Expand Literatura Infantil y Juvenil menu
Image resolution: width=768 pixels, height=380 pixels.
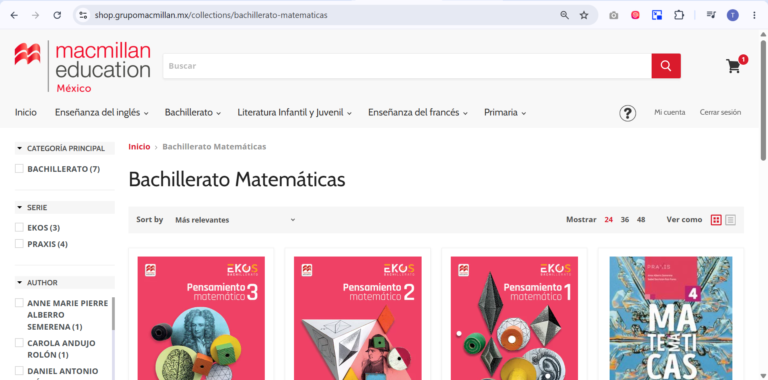(x=295, y=113)
